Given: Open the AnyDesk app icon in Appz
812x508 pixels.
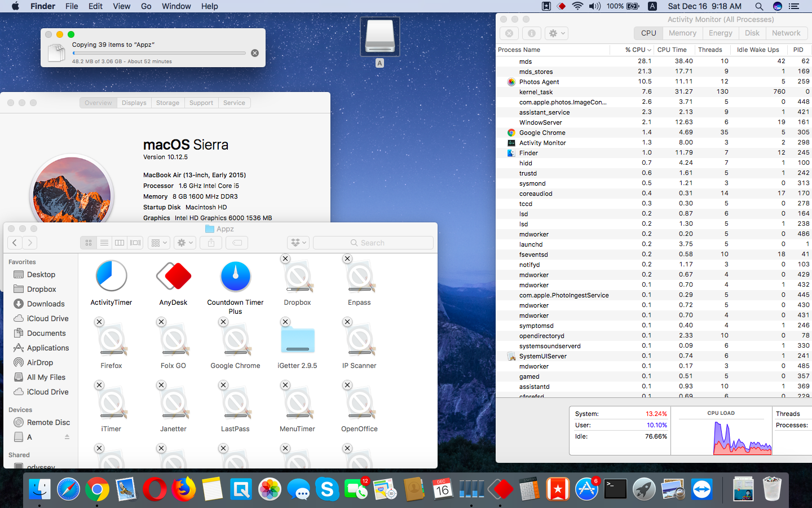Looking at the screenshot, I should (x=174, y=276).
